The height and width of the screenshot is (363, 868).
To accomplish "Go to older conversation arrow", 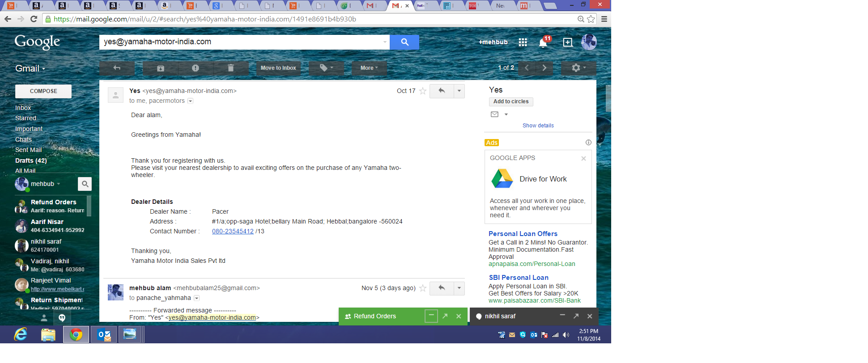I will pos(544,68).
